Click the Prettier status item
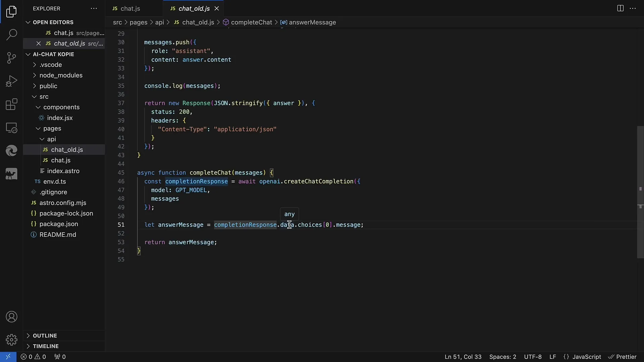The image size is (644, 362). click(622, 357)
